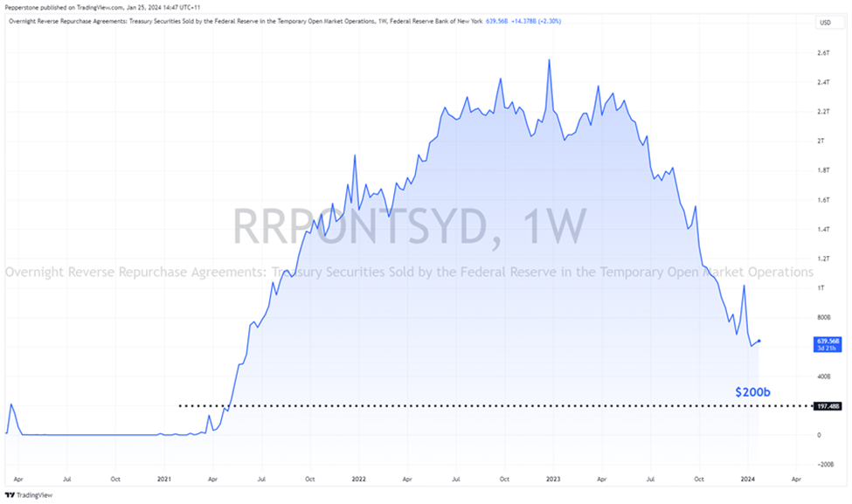This screenshot has width=852, height=504.
Task: Click the -200B label on price axis
Action: click(824, 465)
